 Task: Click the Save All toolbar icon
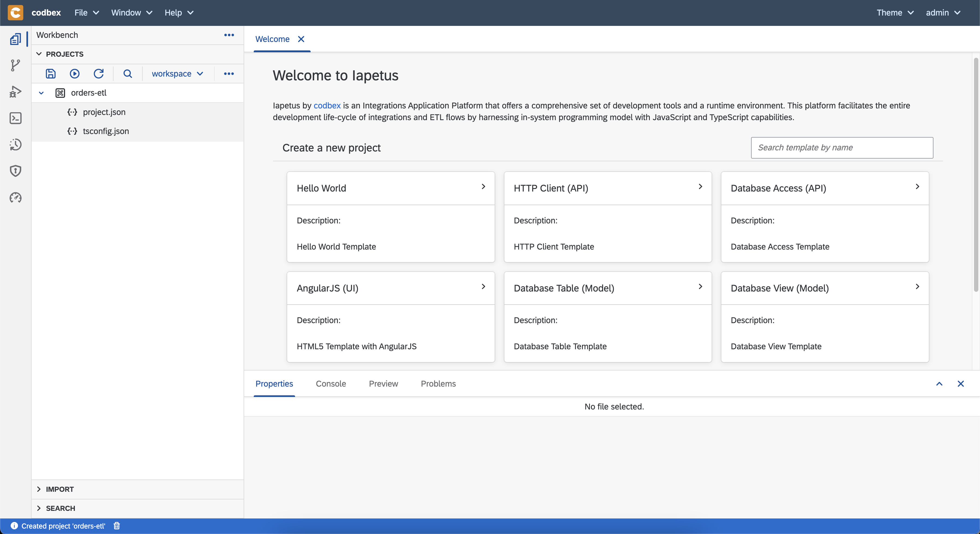tap(51, 74)
